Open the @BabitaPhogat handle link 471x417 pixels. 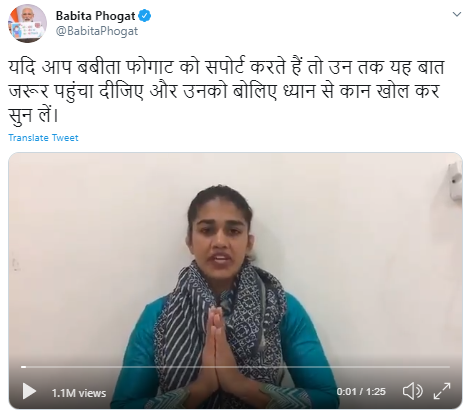click(x=97, y=31)
